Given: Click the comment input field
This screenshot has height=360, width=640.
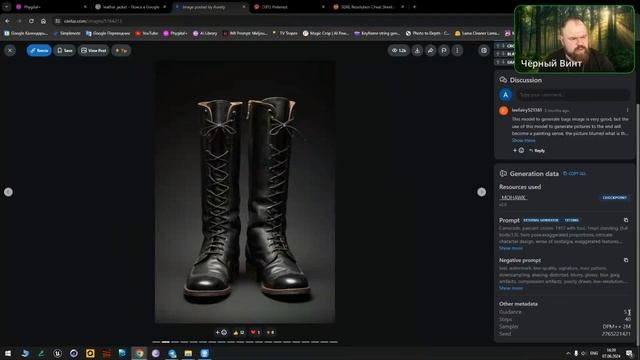Looking at the screenshot, I should tap(573, 95).
